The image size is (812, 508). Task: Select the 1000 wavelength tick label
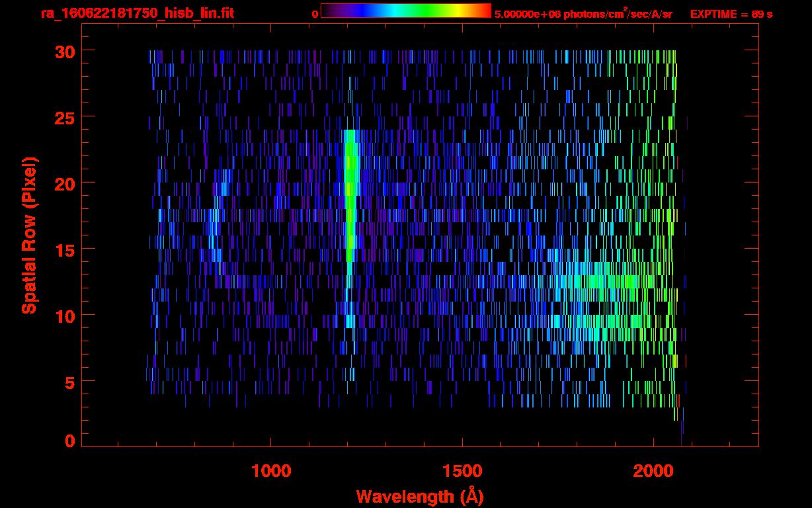[x=271, y=471]
